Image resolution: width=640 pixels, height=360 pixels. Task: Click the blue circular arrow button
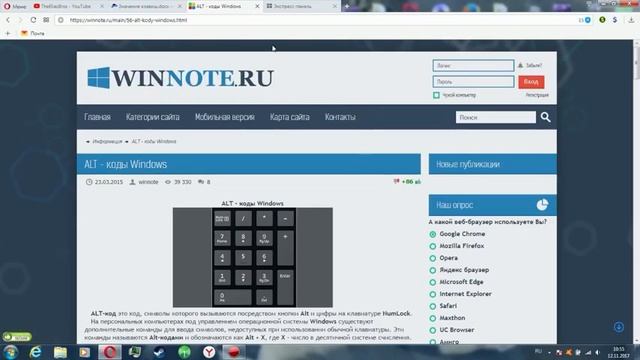coord(619,327)
